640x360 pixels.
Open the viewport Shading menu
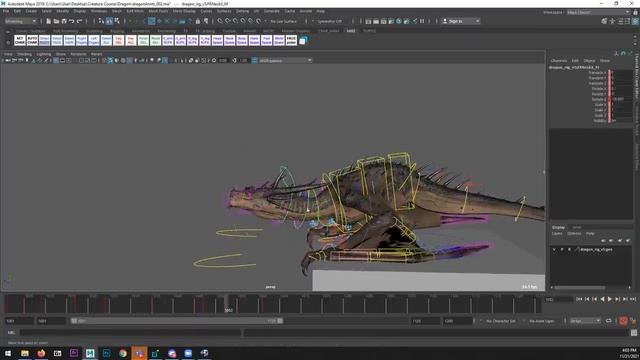click(24, 54)
